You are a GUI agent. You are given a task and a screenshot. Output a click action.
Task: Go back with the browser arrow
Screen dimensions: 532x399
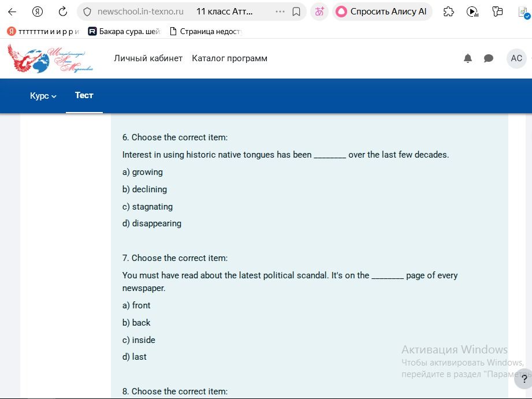point(12,12)
